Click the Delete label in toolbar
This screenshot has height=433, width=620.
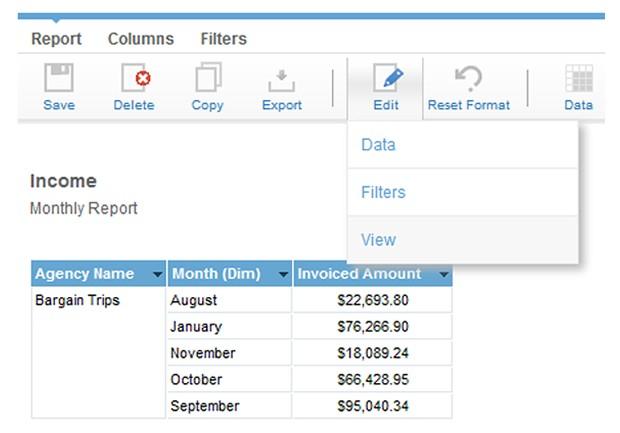(x=134, y=105)
